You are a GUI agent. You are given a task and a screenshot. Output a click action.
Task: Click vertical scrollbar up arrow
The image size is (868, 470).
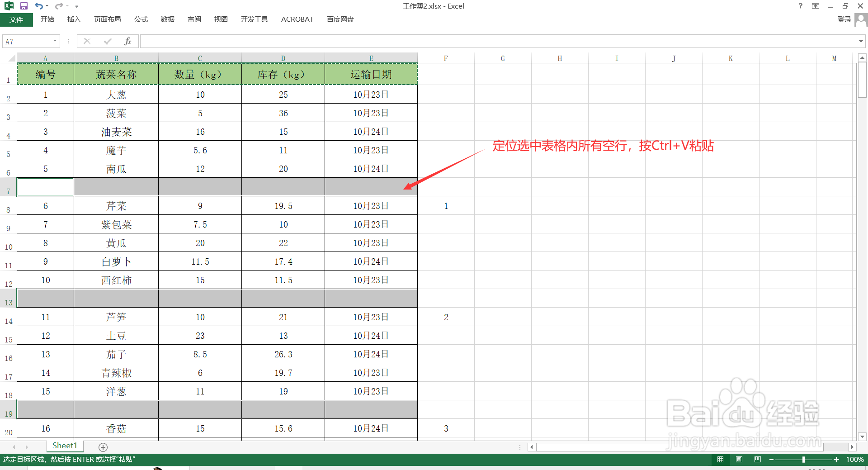[x=862, y=58]
